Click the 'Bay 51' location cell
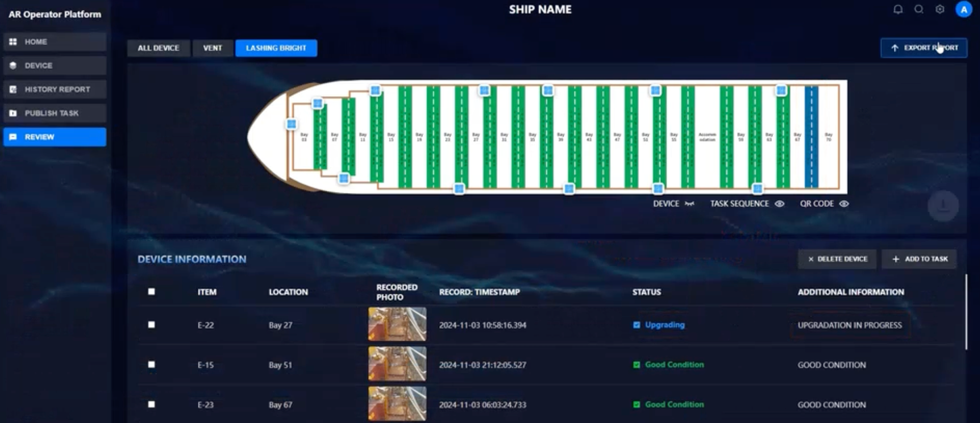 (280, 365)
